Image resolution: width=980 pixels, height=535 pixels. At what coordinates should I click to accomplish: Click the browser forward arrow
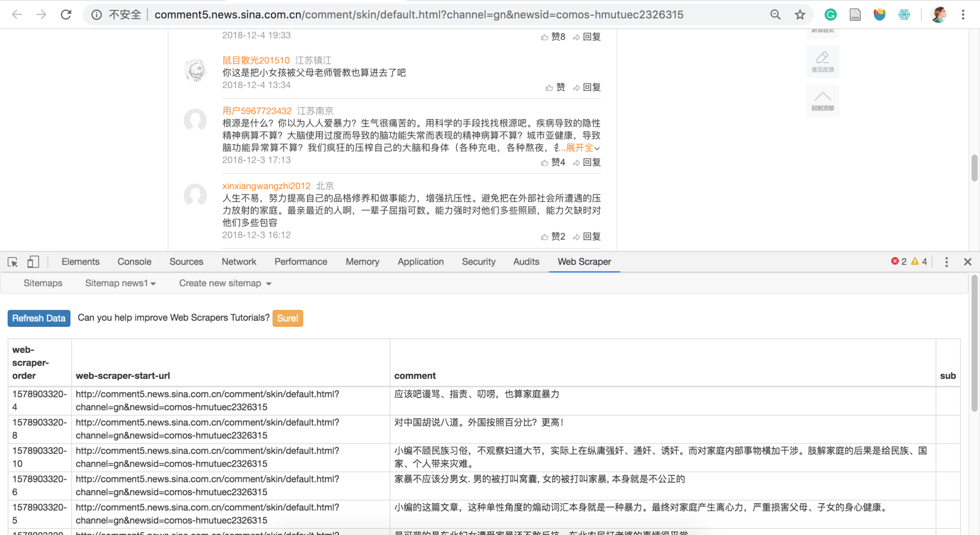click(x=41, y=15)
